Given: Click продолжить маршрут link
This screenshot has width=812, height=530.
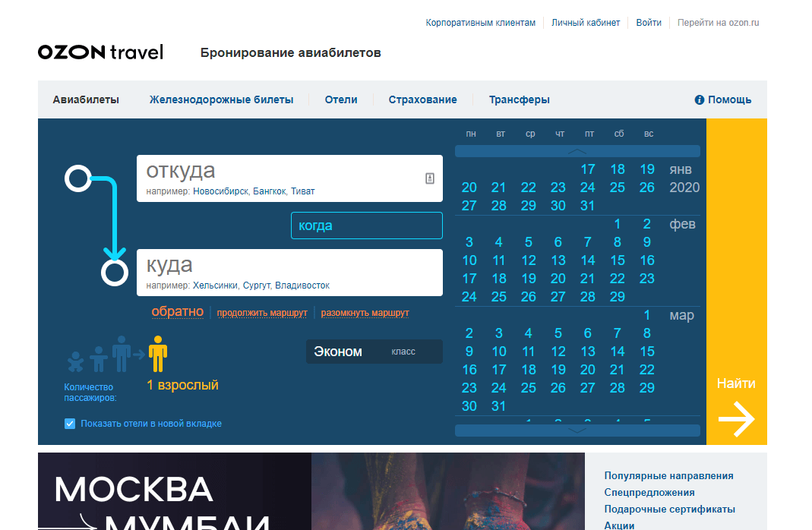Looking at the screenshot, I should click(262, 313).
